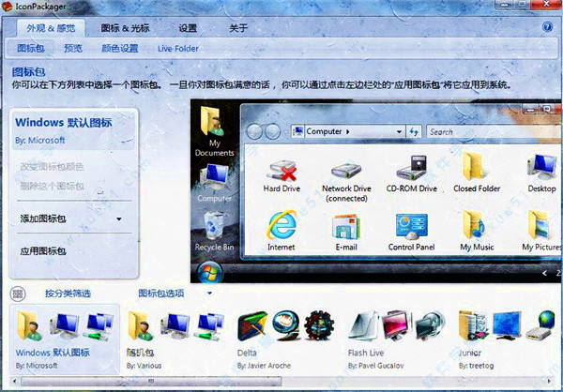Select the Delta icon package
Viewport: 563px width, 392px height.
(285, 339)
